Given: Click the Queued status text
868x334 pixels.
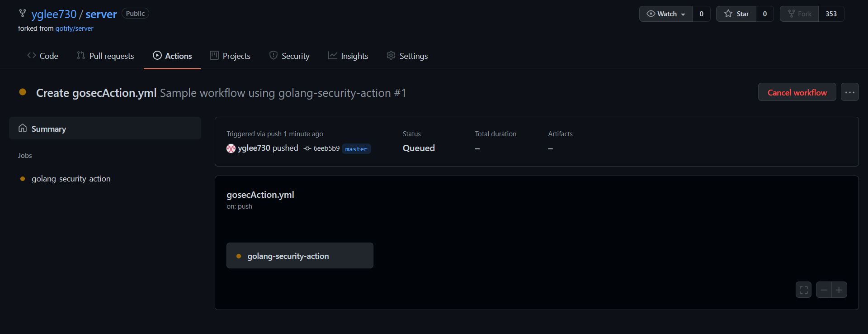Looking at the screenshot, I should point(419,148).
